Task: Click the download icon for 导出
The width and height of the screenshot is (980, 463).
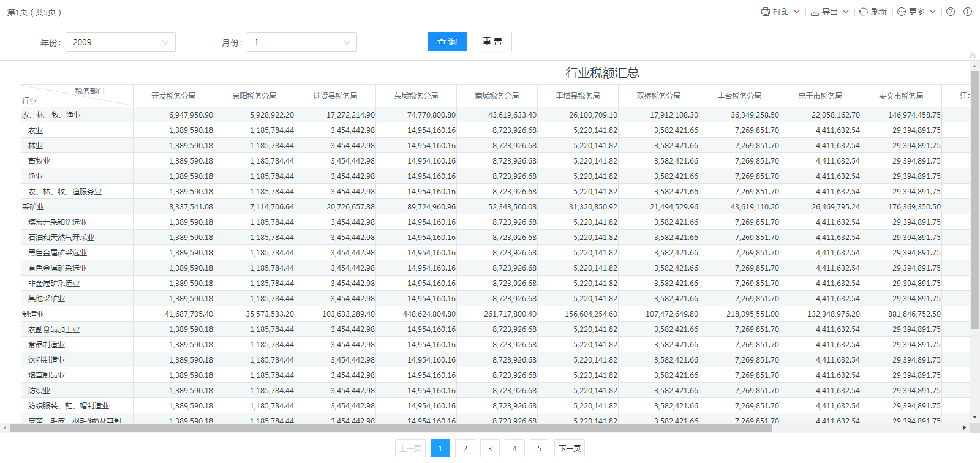Action: [815, 12]
